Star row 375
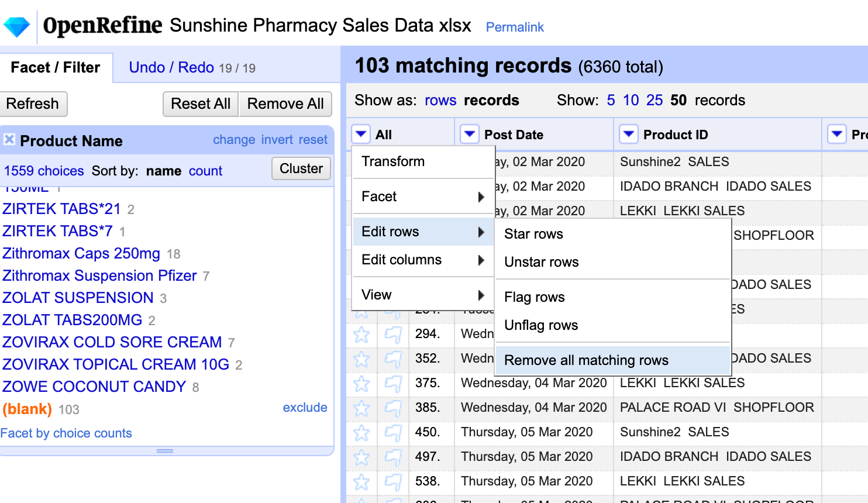This screenshot has height=503, width=868. (x=361, y=384)
